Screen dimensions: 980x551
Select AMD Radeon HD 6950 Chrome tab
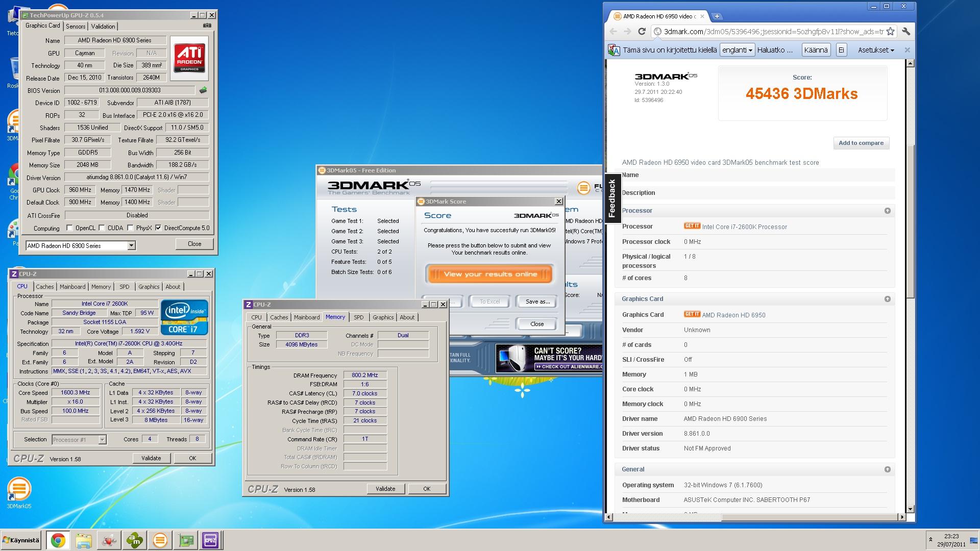[x=658, y=16]
